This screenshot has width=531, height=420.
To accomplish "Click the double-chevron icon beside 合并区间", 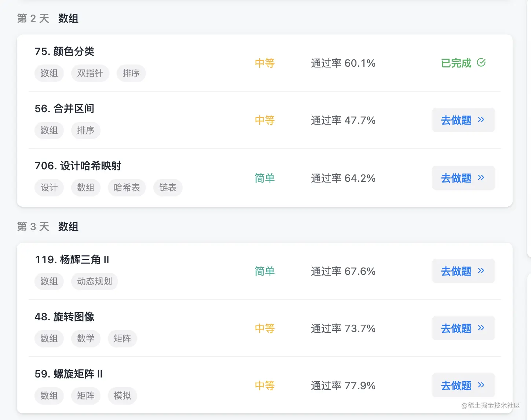I will point(481,120).
